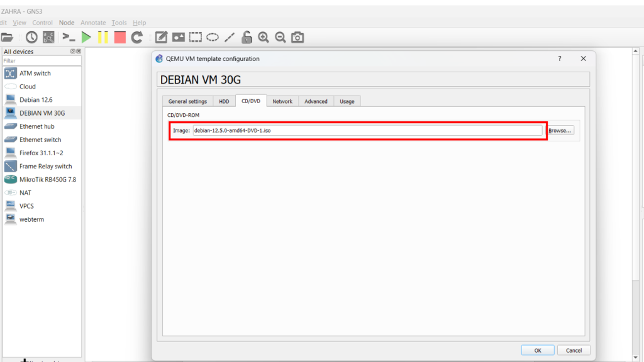Open the Annotate menu
The width and height of the screenshot is (644, 362).
click(x=93, y=23)
